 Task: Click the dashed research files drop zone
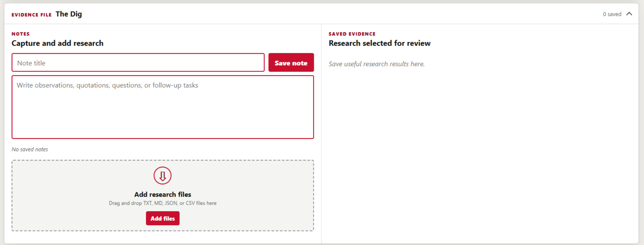click(x=163, y=196)
